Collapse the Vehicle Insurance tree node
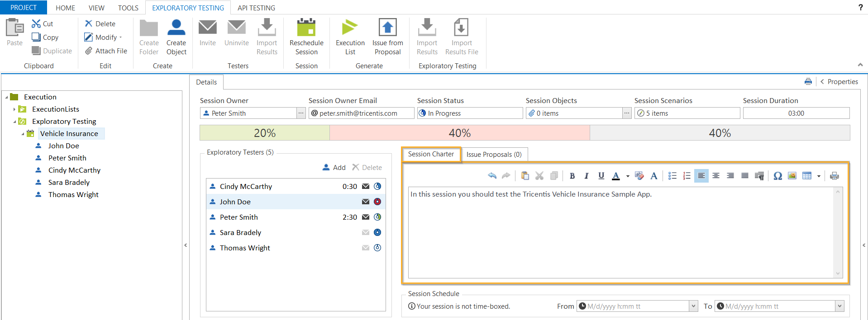Screen dimensions: 868x320 click(23, 134)
